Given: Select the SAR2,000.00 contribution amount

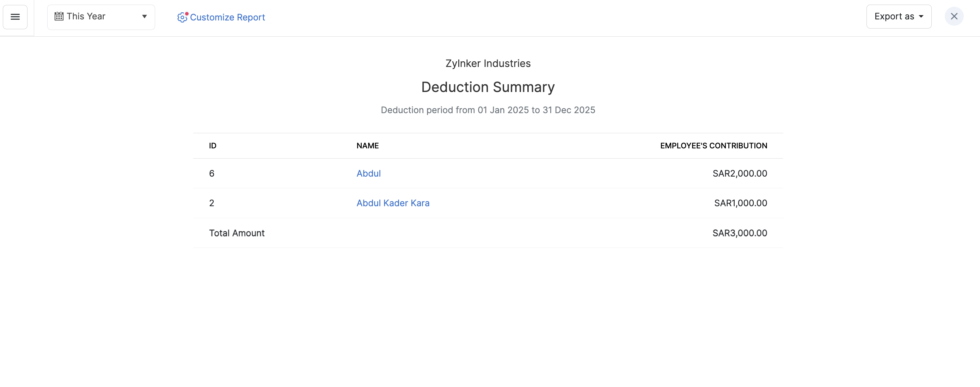Looking at the screenshot, I should [740, 173].
